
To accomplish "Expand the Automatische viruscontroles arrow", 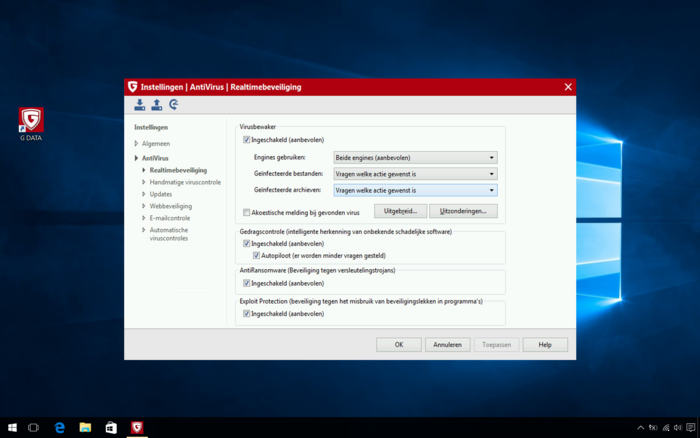I will point(144,230).
